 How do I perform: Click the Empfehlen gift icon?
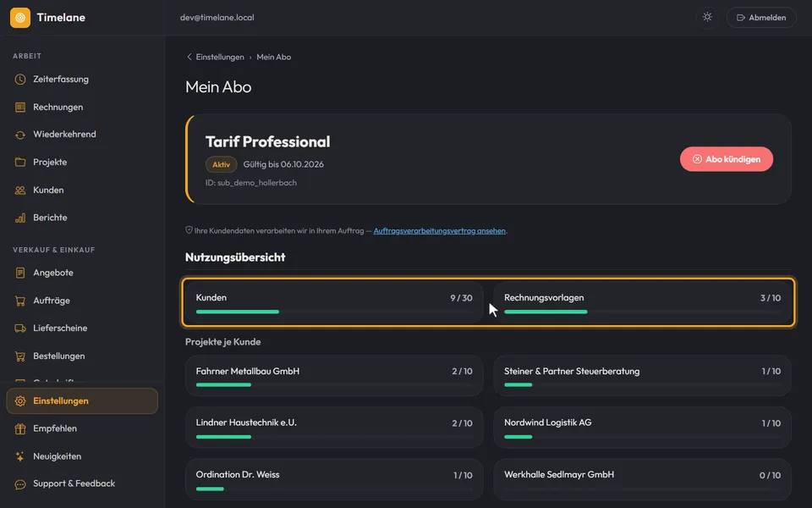(x=20, y=428)
